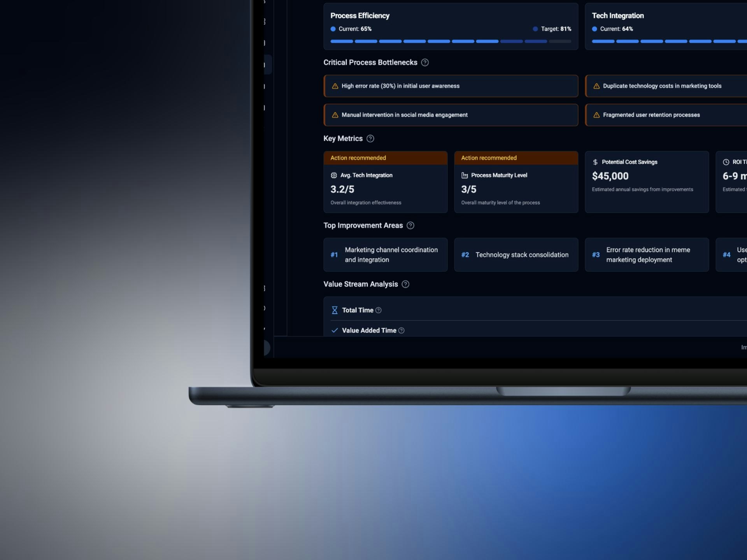Click the info icon beside Total Time
Image resolution: width=747 pixels, height=560 pixels.
[379, 310]
